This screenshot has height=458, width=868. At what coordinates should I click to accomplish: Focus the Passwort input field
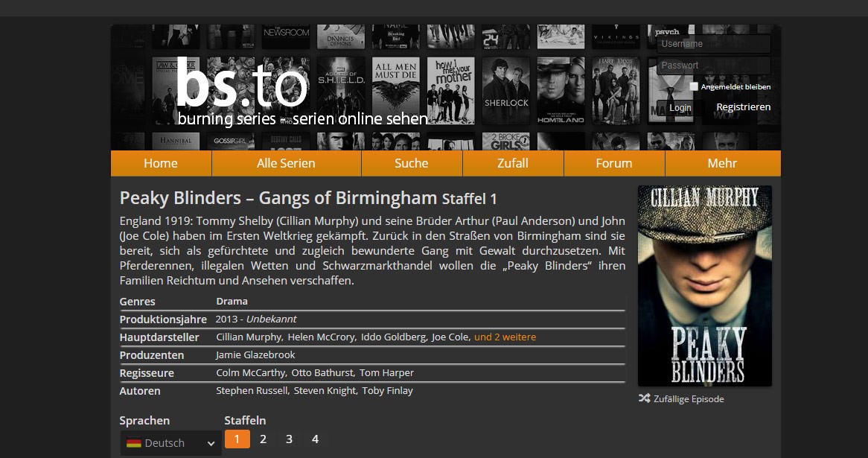coord(714,66)
